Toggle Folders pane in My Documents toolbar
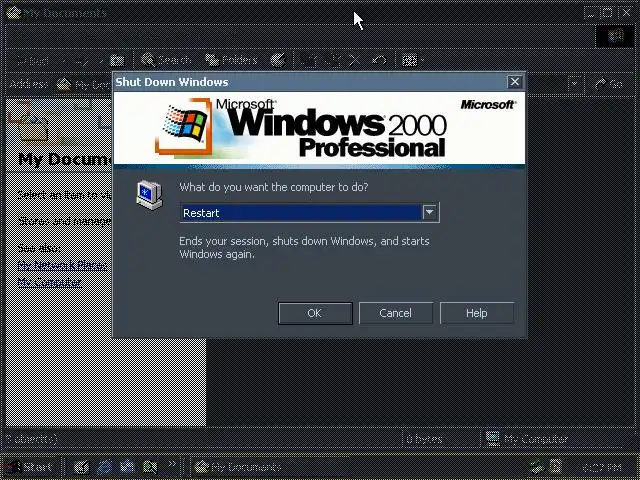The width and height of the screenshot is (640, 480). point(231,60)
